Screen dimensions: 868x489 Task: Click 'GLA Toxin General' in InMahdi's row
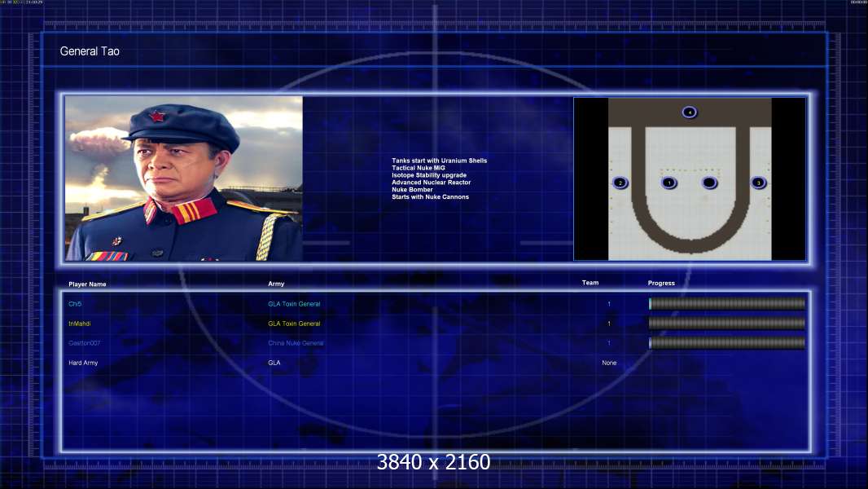pyautogui.click(x=294, y=324)
